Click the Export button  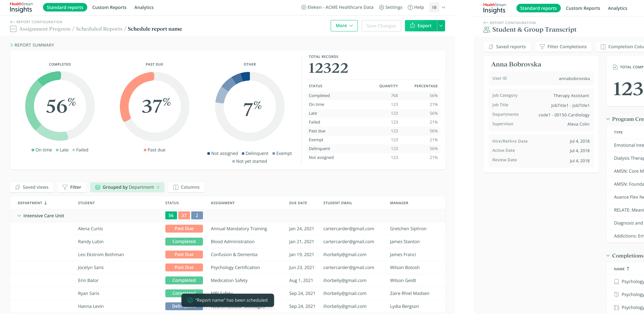pos(420,26)
